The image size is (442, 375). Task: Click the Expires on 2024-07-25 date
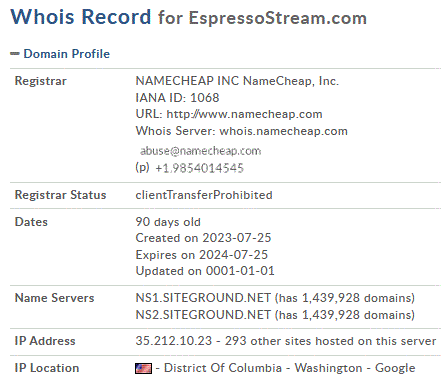202,255
